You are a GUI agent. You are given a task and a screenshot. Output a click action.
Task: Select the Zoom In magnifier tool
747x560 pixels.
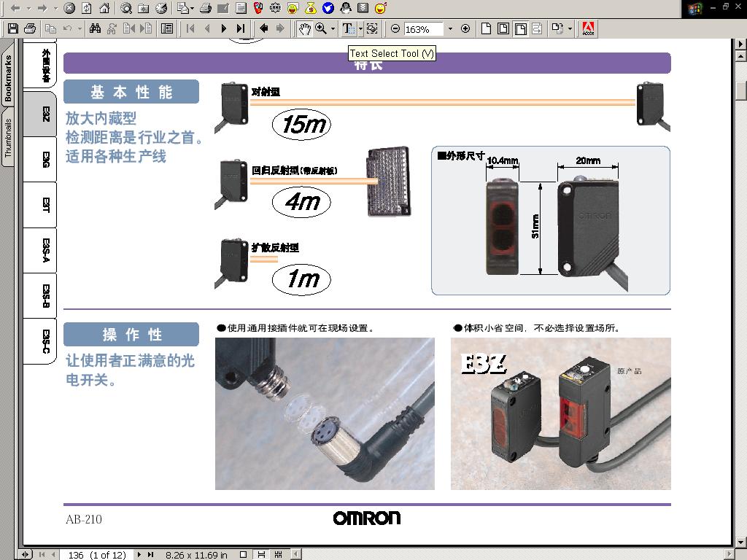point(321,28)
